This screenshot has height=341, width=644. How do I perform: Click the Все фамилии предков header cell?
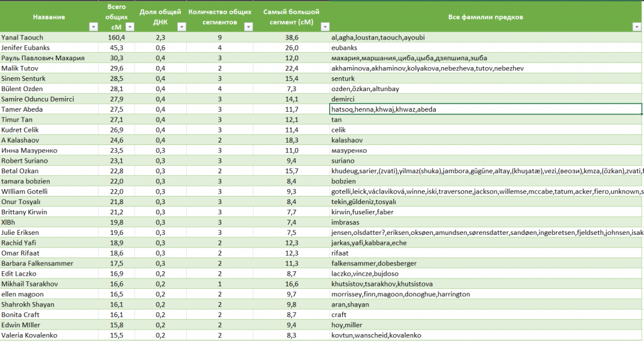(485, 16)
